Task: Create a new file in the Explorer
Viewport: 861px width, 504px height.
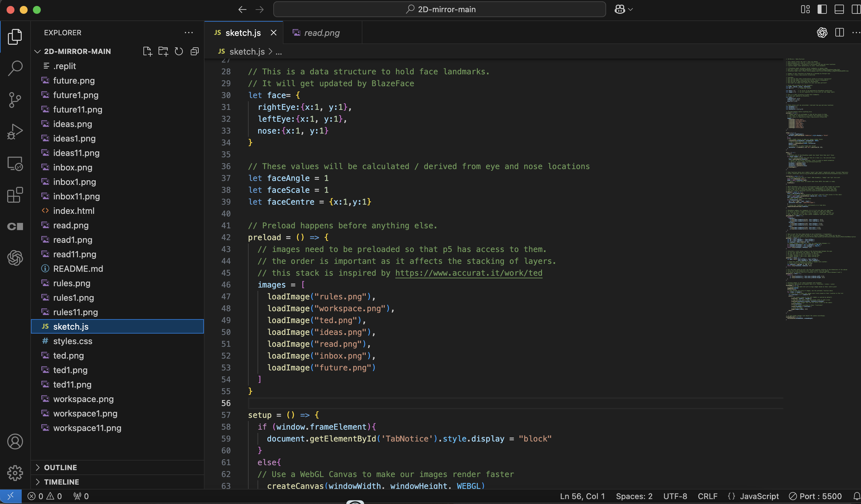Action: (x=147, y=51)
